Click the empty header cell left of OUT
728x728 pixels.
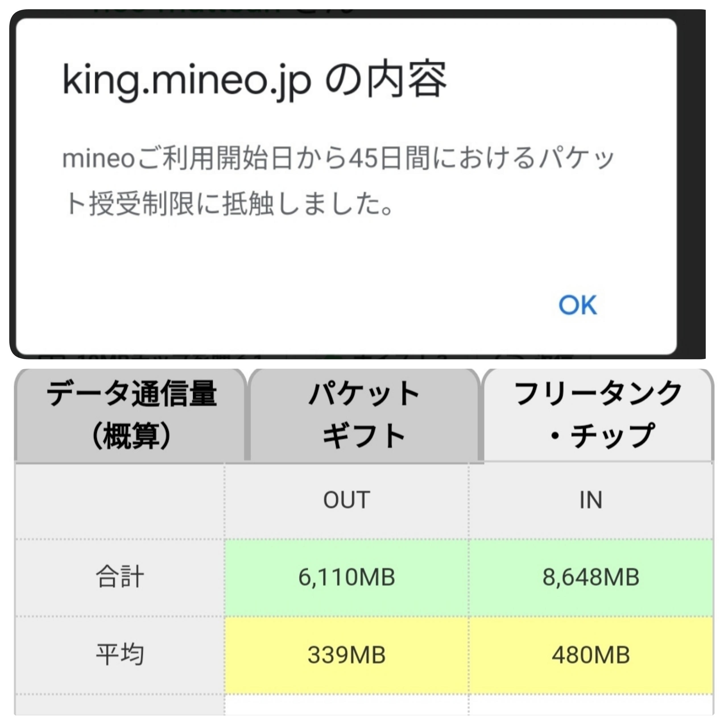click(120, 500)
